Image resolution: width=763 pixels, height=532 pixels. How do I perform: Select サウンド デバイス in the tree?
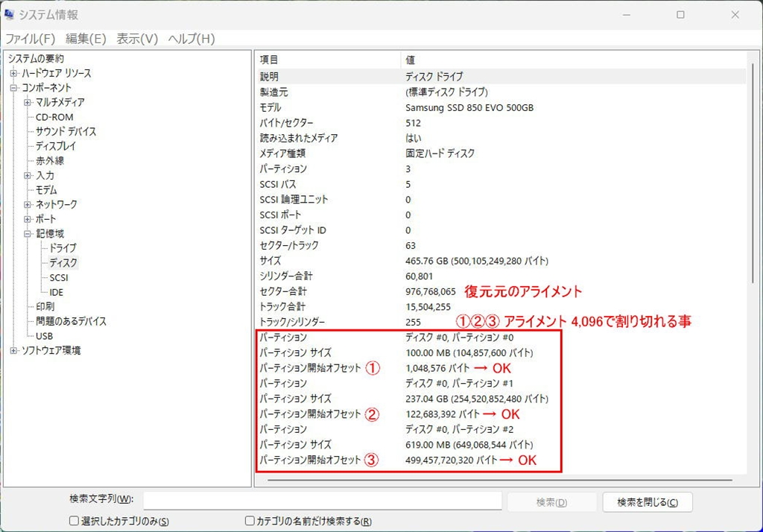point(66,131)
